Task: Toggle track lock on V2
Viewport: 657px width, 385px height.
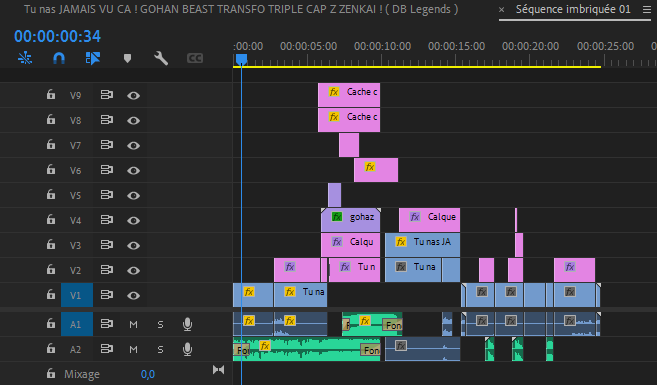Action: point(51,269)
